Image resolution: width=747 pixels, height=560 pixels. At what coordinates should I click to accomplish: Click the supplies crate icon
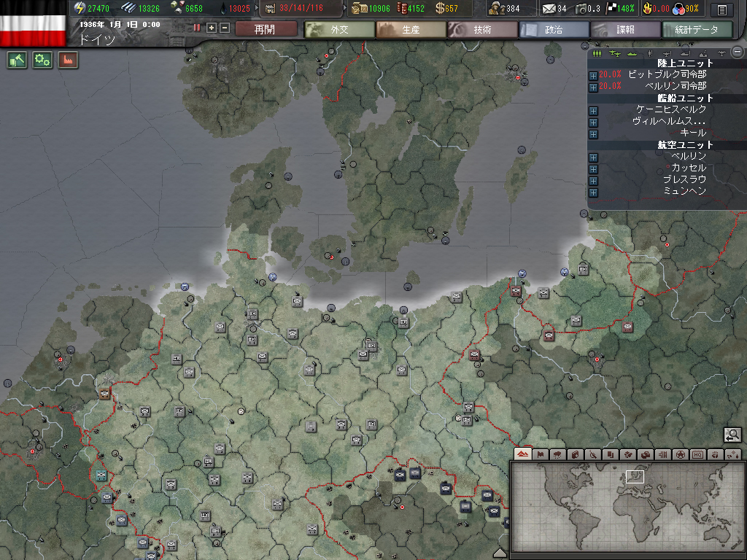(360, 8)
